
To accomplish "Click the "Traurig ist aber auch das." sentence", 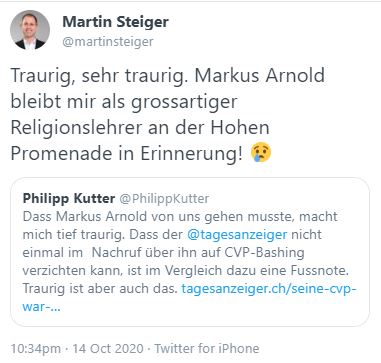I will coord(100,289).
